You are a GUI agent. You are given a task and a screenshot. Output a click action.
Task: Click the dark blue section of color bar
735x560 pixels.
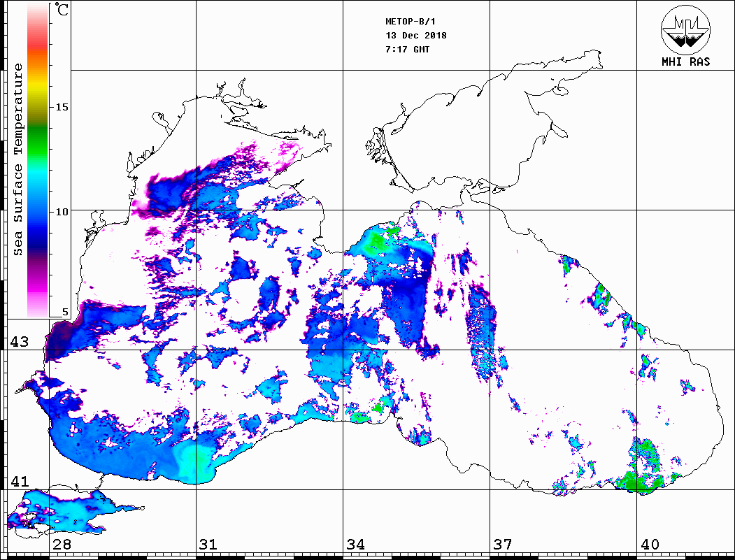pyautogui.click(x=38, y=239)
